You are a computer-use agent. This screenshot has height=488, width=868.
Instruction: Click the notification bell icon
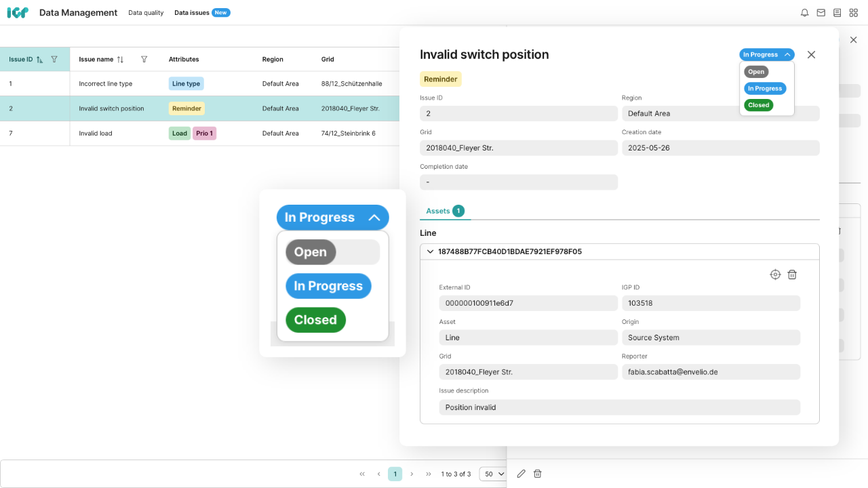click(x=805, y=13)
